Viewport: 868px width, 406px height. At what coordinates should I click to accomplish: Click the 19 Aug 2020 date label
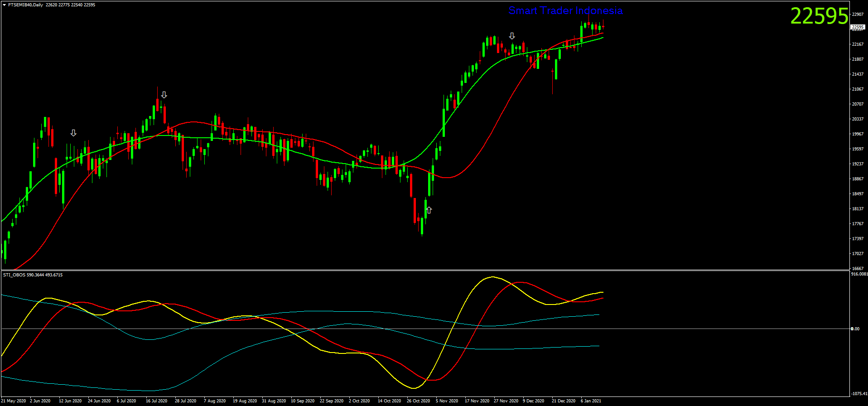245,401
